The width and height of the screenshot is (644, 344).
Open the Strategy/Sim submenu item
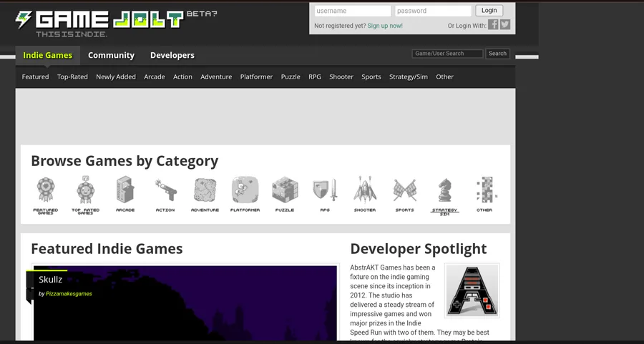point(409,77)
